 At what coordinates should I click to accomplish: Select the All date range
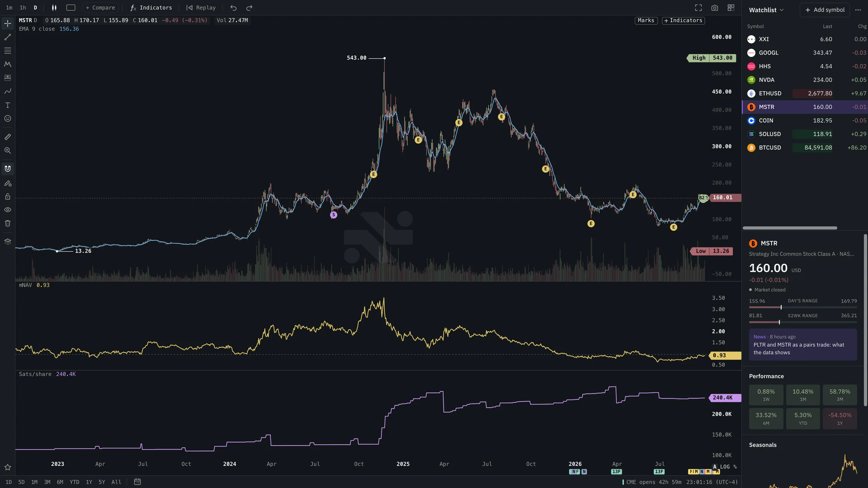(116, 482)
